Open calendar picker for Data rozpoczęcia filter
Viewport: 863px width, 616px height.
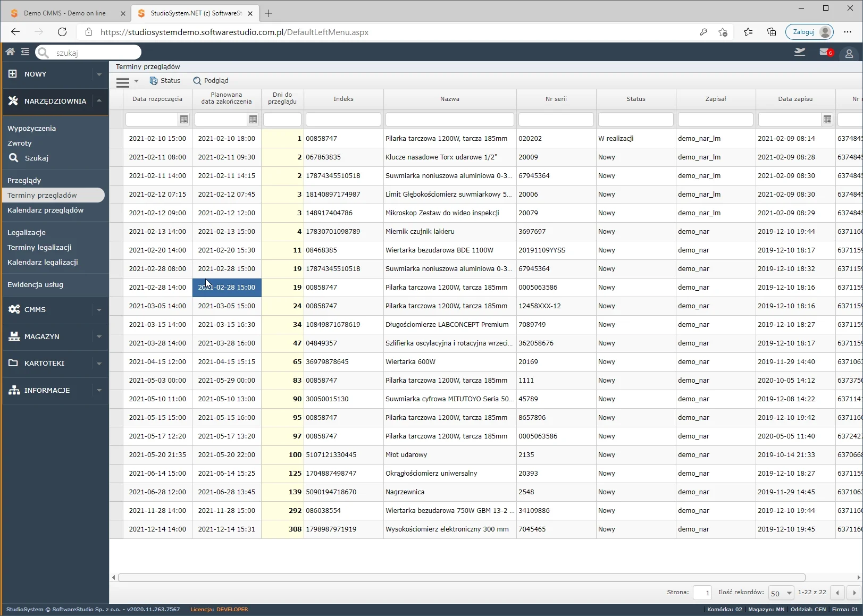click(184, 120)
